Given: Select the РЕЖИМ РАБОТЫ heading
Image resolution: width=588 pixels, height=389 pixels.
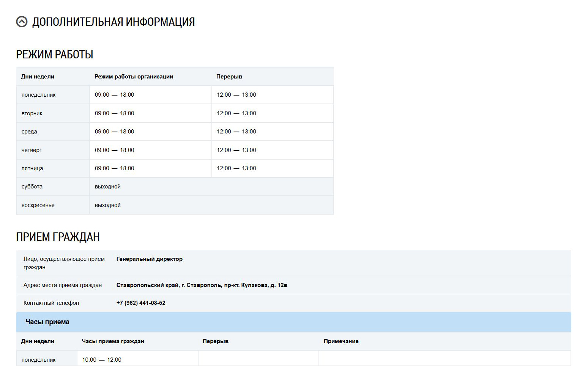Looking at the screenshot, I should pyautogui.click(x=54, y=54).
